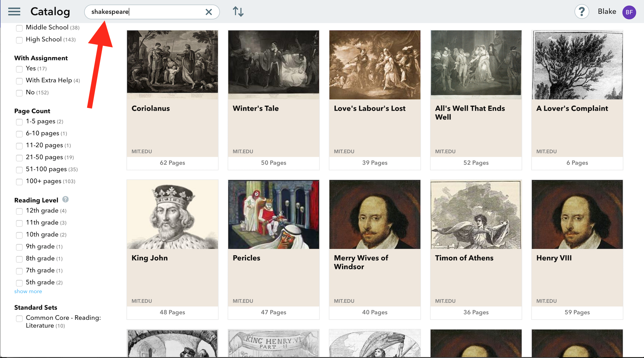Select 7th grade reading level

(19, 271)
